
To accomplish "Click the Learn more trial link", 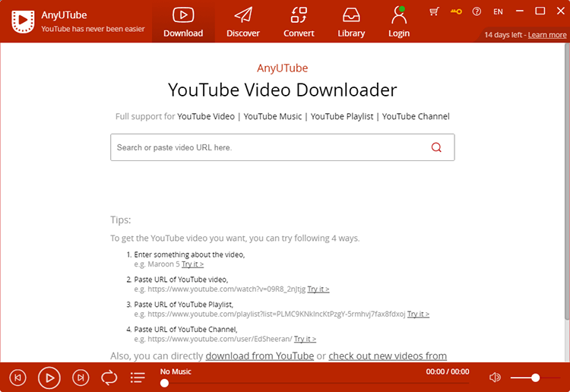I will [547, 35].
